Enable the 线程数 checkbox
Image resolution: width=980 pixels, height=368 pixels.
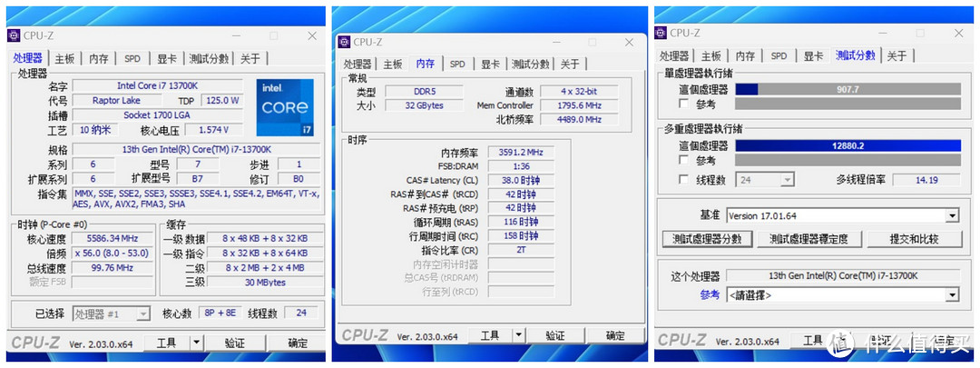click(684, 180)
